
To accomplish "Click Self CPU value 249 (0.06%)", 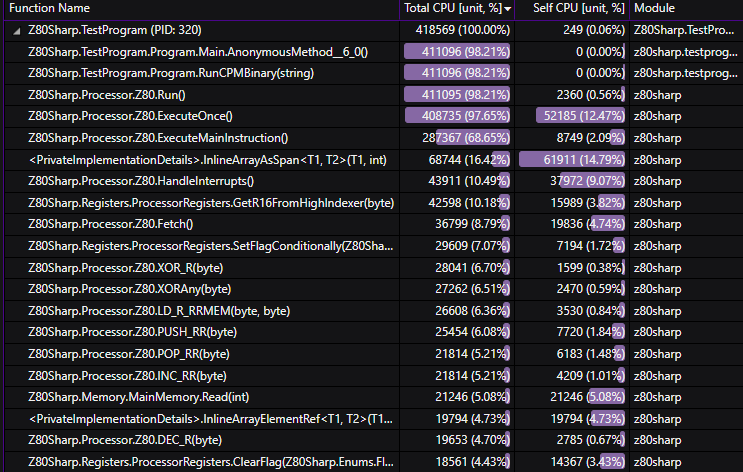I will point(594,30).
